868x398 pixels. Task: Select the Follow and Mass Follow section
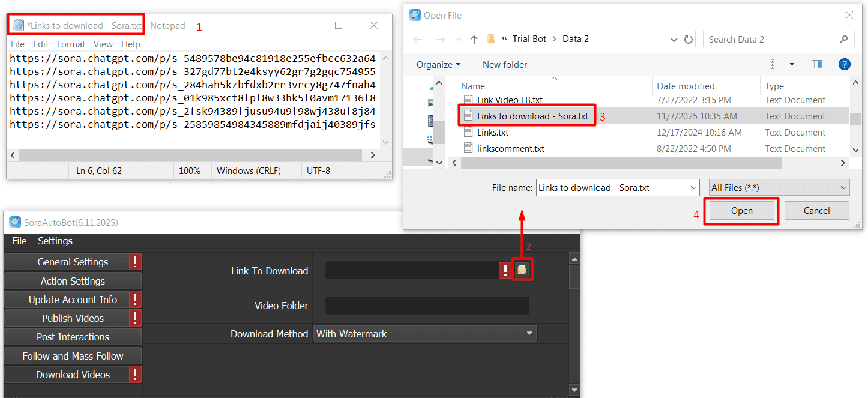pyautogui.click(x=73, y=356)
